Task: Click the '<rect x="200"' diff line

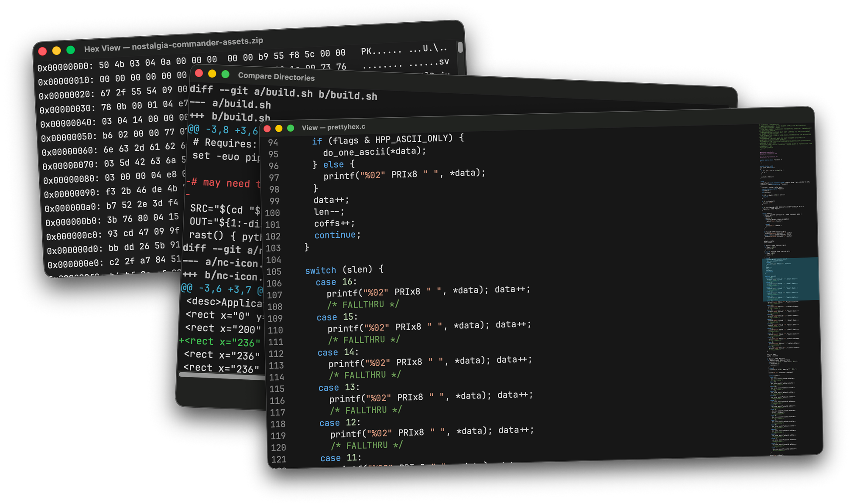Action: point(223,328)
